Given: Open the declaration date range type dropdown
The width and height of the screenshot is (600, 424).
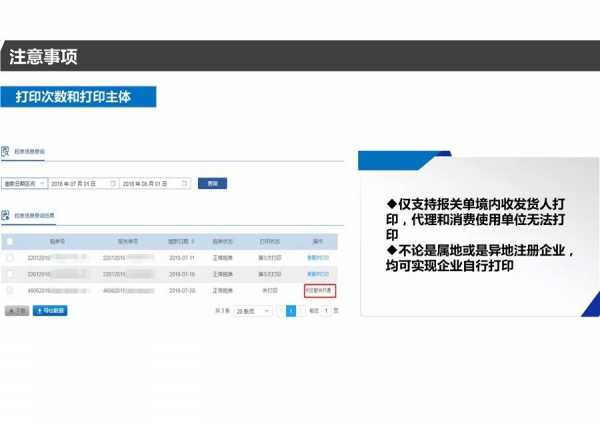Looking at the screenshot, I should coord(24,184).
